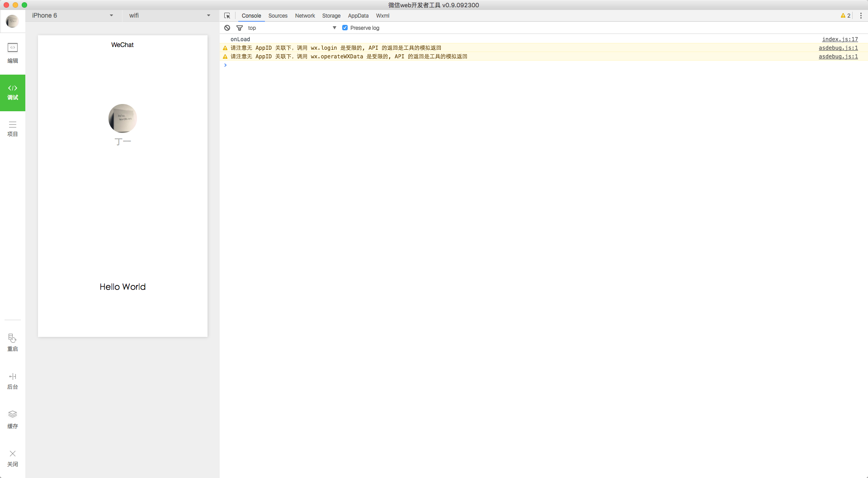Screen dimensions: 868x478
Task: Click the 关闭 (Close) project icon
Action: click(13, 458)
